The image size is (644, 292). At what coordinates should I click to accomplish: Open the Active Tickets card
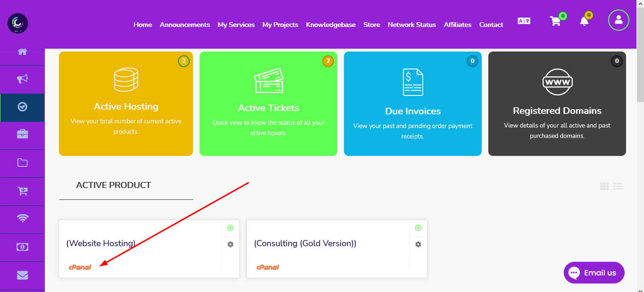coord(268,103)
